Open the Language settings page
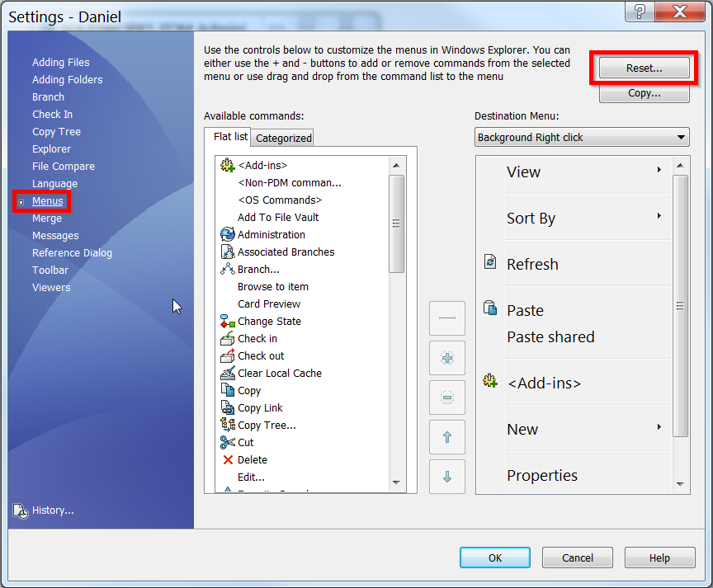The width and height of the screenshot is (713, 588). pyautogui.click(x=54, y=184)
